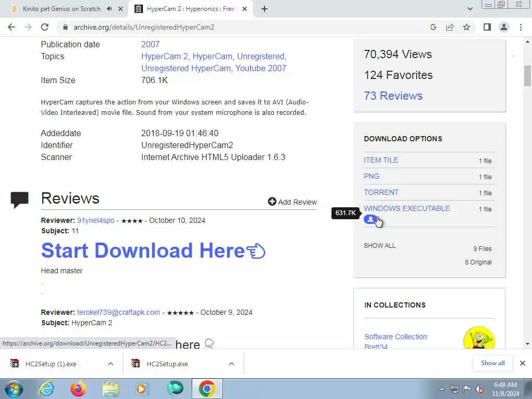Image resolution: width=532 pixels, height=399 pixels.
Task: Toggle the browser side panel
Action: (487, 27)
